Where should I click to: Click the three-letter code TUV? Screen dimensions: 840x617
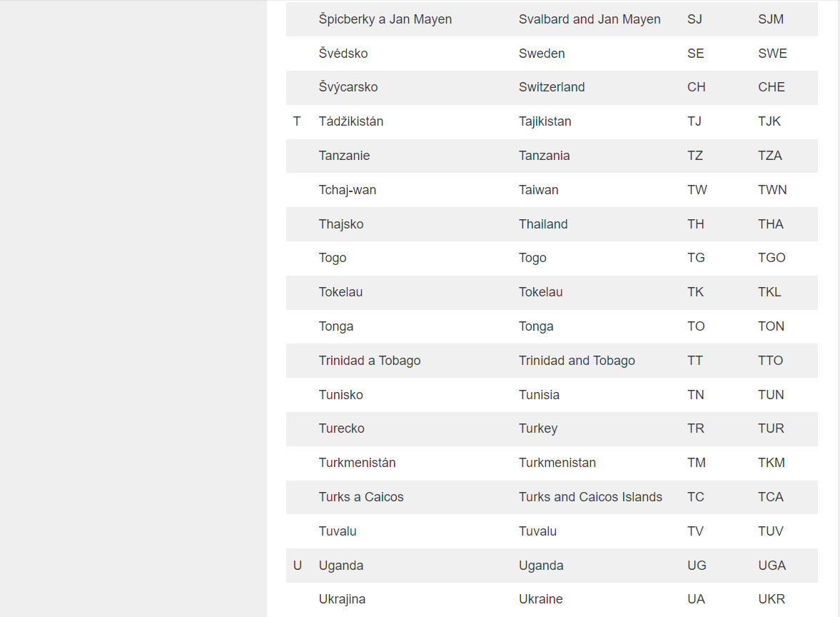pyautogui.click(x=770, y=531)
